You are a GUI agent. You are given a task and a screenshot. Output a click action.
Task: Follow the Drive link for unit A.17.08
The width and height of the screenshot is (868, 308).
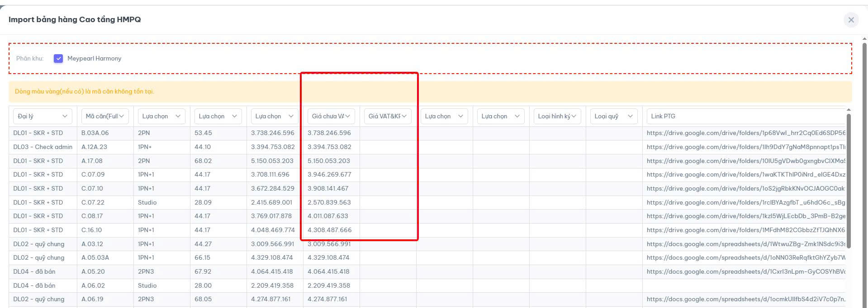[x=746, y=161]
